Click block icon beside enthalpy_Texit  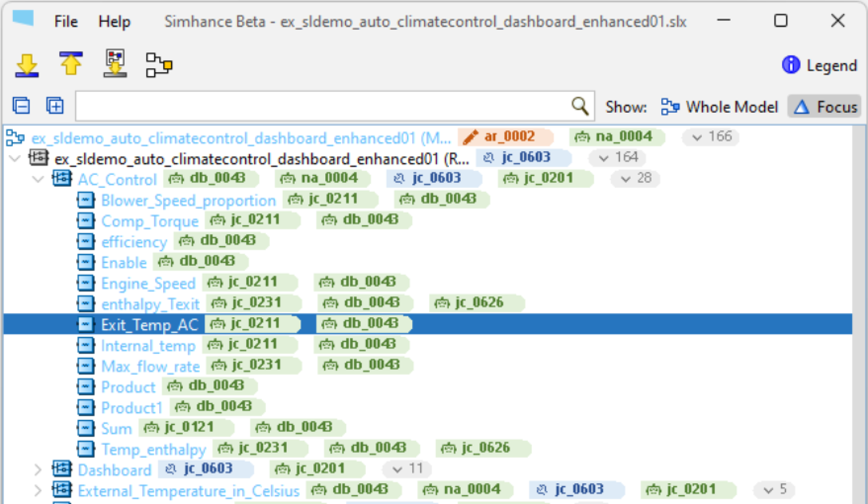tap(86, 304)
